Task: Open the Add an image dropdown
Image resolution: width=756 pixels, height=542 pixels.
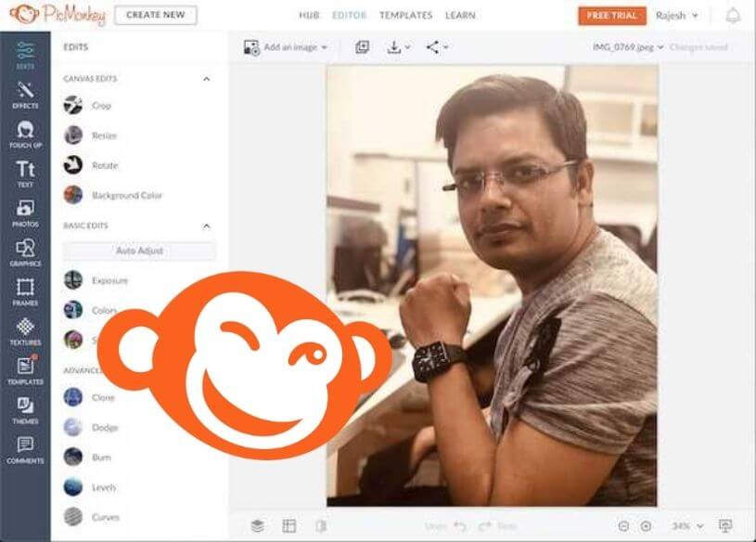Action: [x=286, y=47]
